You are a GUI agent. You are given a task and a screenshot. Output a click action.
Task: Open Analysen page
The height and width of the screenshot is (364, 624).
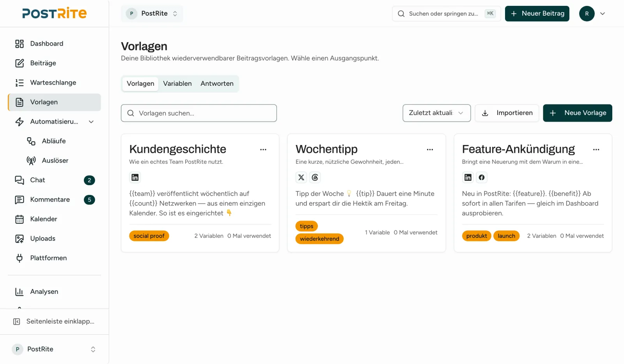click(54, 292)
